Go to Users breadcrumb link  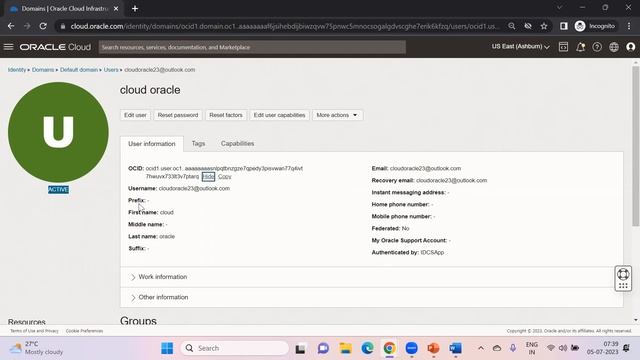(x=111, y=70)
